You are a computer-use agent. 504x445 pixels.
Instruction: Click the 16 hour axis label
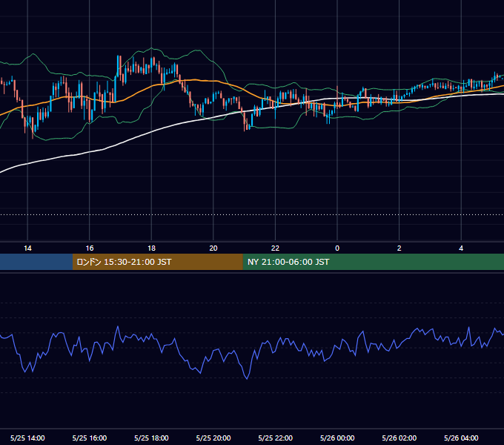click(90, 248)
